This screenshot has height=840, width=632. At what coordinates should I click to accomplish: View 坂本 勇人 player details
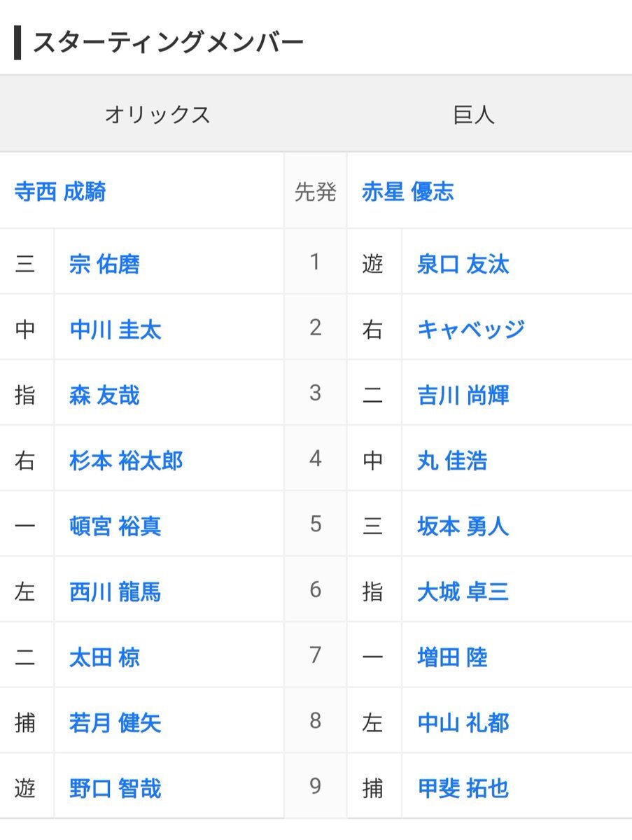463,526
